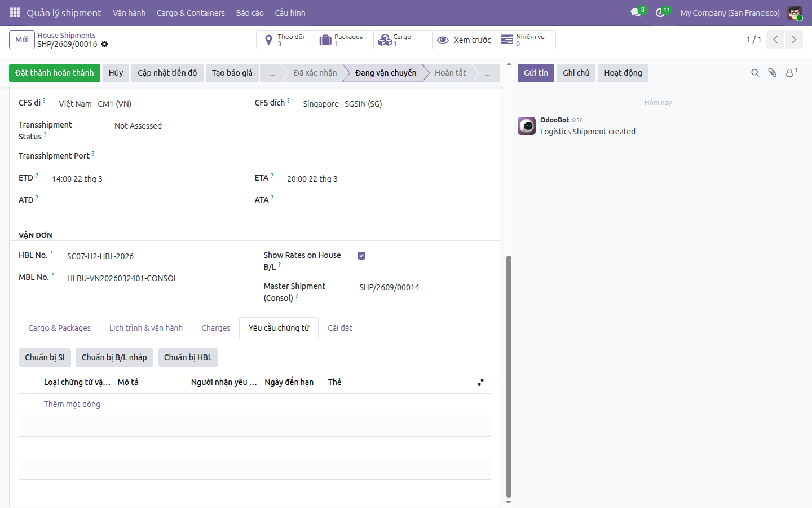Screen dimensions: 812x508
Task: Click the gear icon beside SHP/2609/00016
Action: tap(104, 44)
